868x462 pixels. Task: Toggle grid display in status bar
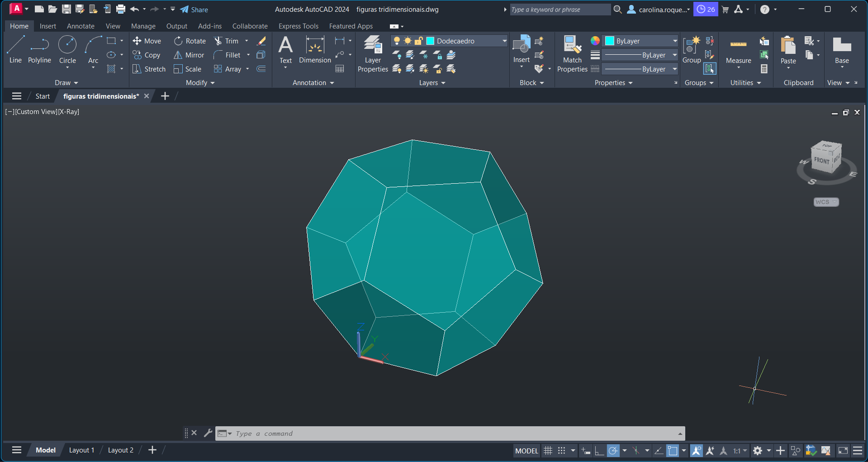548,451
